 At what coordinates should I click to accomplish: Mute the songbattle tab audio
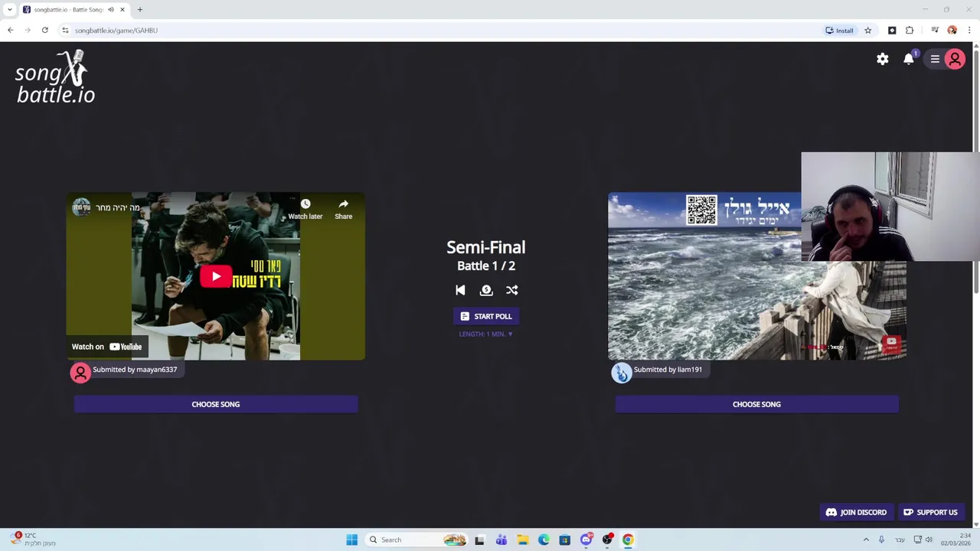point(111,10)
